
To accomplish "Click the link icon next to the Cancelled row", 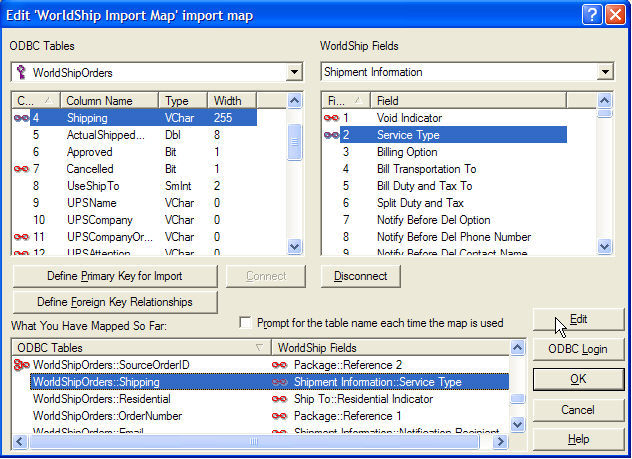I will [x=21, y=168].
